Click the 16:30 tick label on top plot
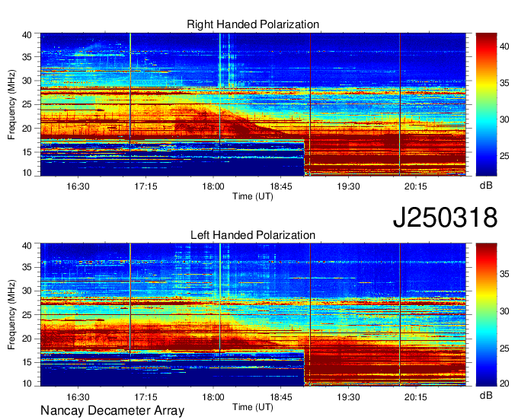Screen dimensions: 518x420 coord(78,186)
